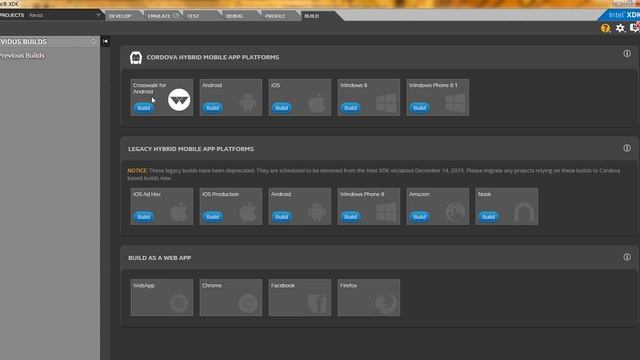
Task: Click the Crosswalk logo icon
Action: 179,100
